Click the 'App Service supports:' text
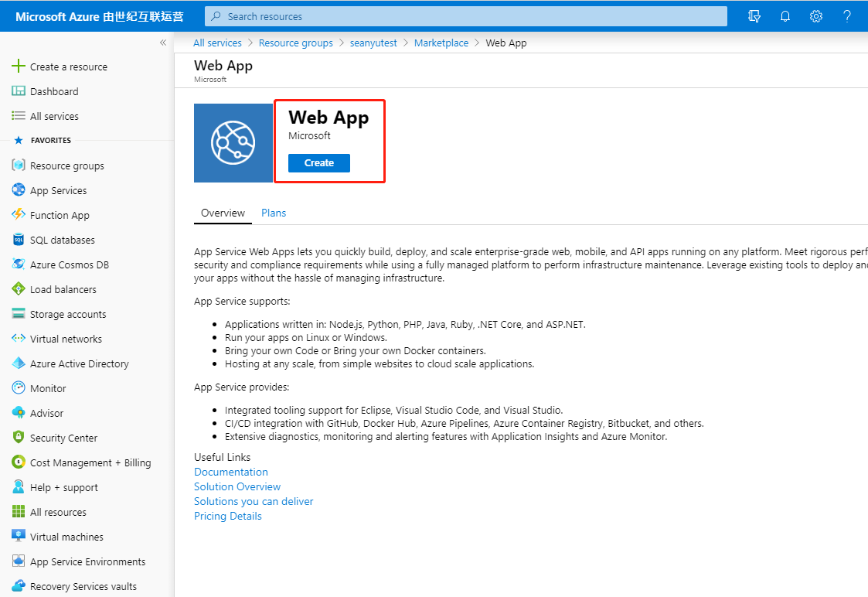The image size is (868, 597). point(242,302)
